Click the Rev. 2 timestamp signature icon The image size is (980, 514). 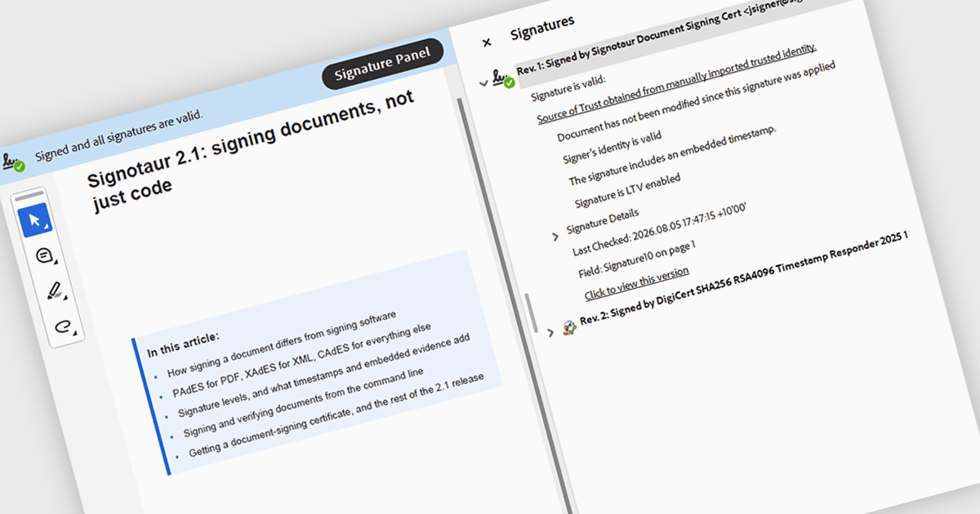pyautogui.click(x=569, y=327)
